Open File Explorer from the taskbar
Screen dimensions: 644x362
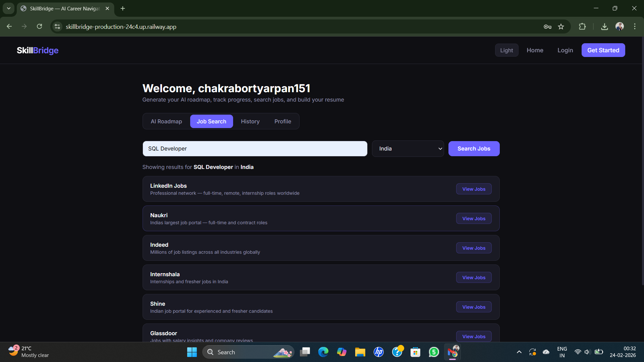pos(360,352)
